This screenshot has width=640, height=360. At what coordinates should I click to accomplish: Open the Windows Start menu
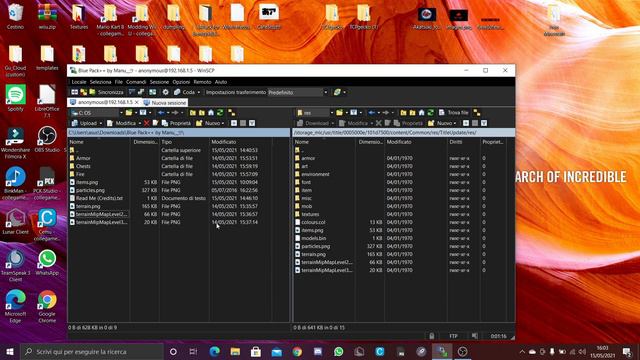click(x=10, y=352)
